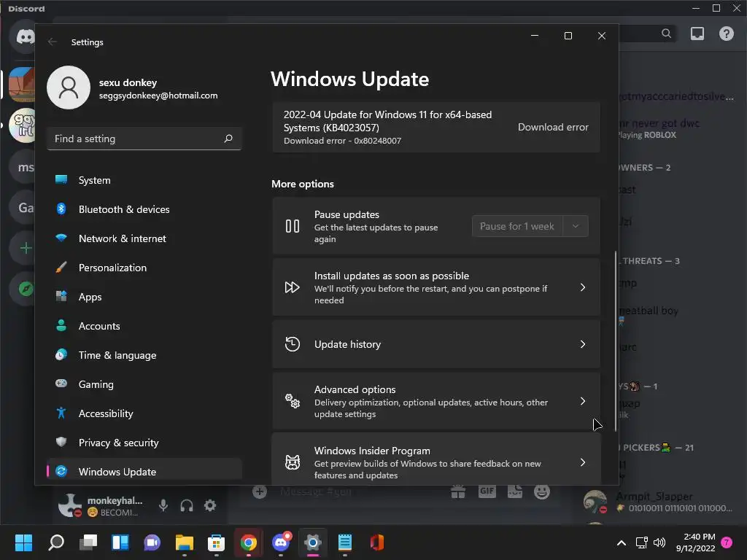Click the Pause for 1 week button
Image resolution: width=747 pixels, height=560 pixels.
click(517, 226)
